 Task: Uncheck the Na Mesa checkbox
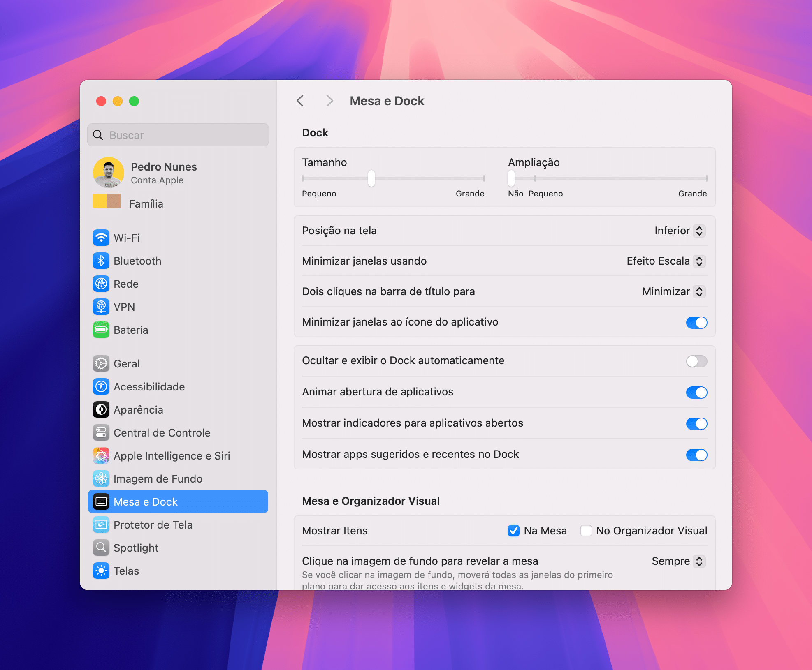(x=513, y=531)
